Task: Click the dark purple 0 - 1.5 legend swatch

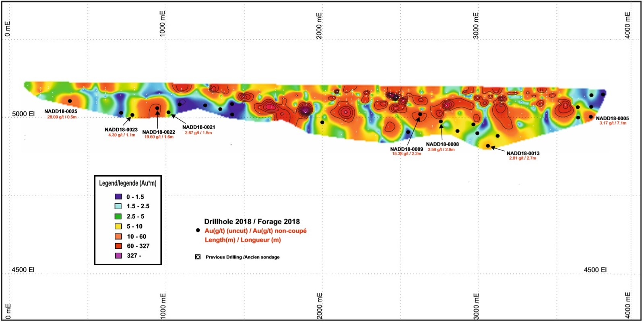Action: (x=118, y=197)
